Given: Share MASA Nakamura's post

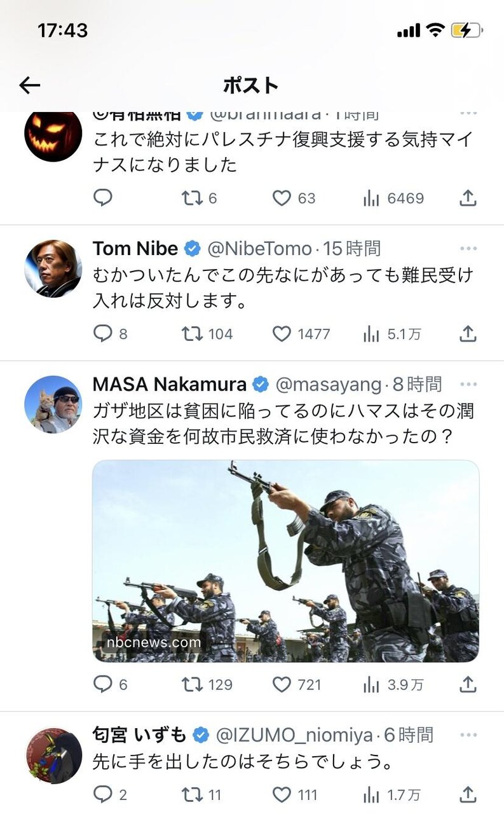Looking at the screenshot, I should (x=468, y=684).
